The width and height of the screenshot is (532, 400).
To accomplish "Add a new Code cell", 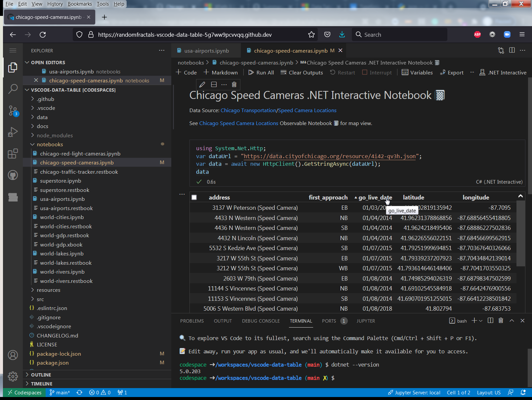I will 186,72.
